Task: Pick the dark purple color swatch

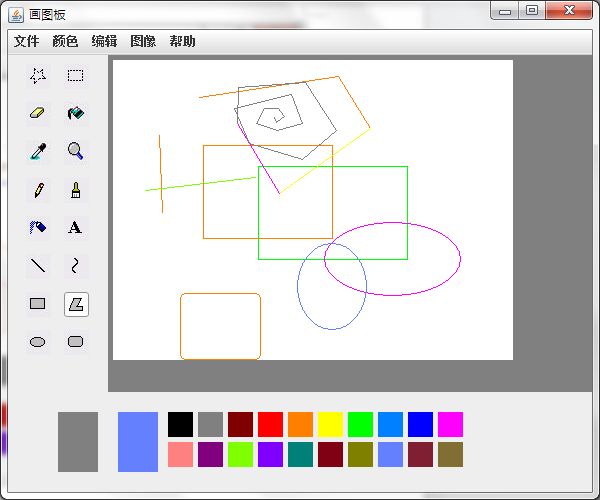Action: (x=210, y=454)
